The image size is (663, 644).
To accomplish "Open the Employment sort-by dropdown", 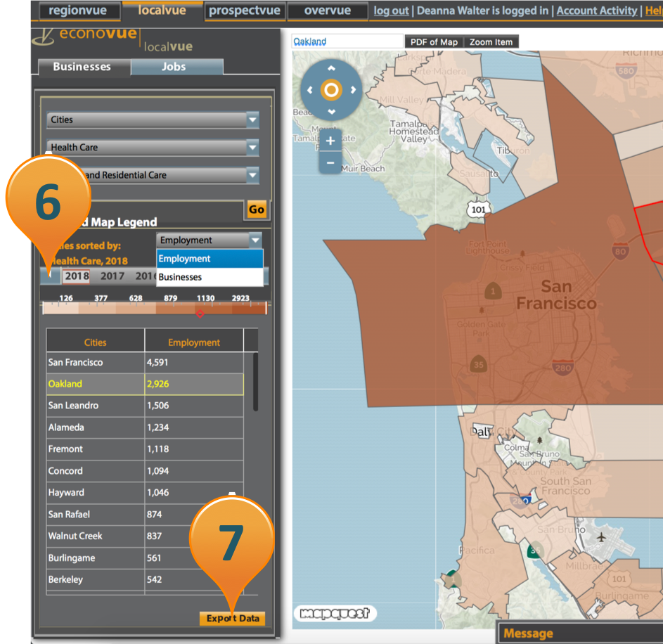I will [210, 240].
